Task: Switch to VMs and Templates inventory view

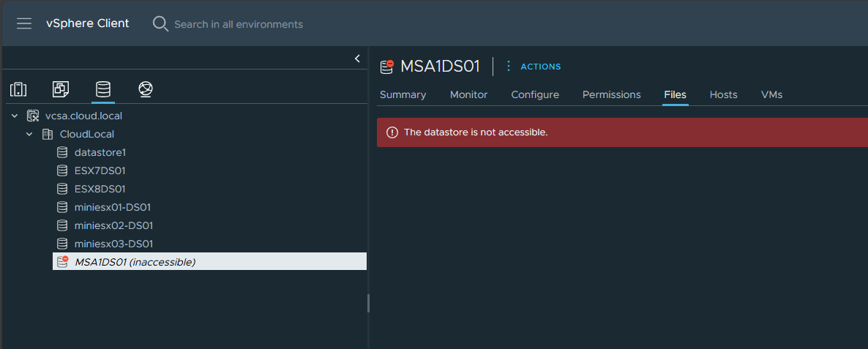Action: pyautogui.click(x=61, y=89)
